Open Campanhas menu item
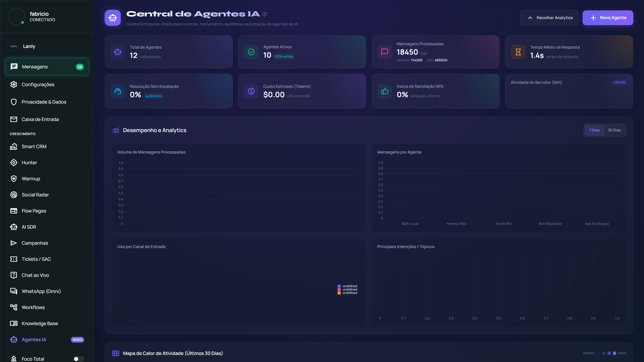The height and width of the screenshot is (362, 644). click(47, 243)
